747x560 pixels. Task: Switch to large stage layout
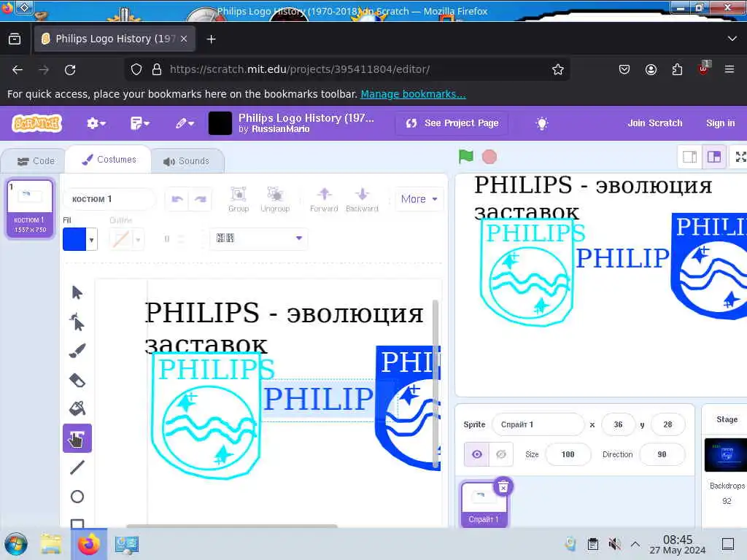click(714, 157)
